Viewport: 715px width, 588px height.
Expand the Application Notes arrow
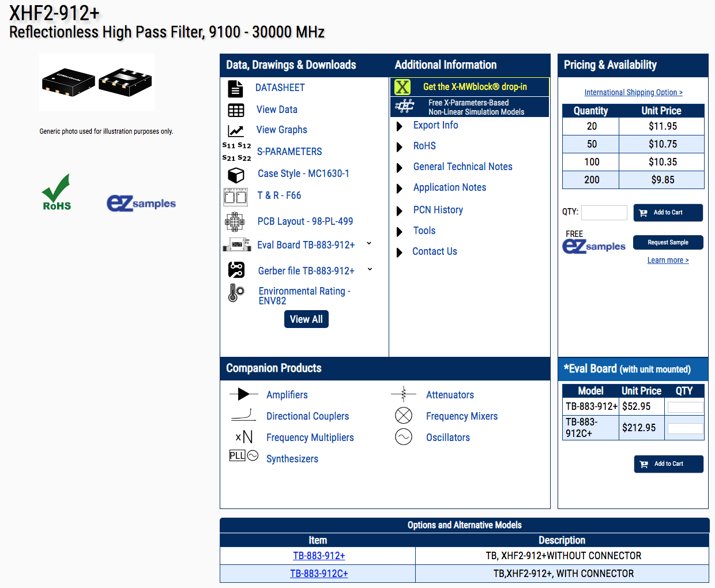tap(399, 189)
